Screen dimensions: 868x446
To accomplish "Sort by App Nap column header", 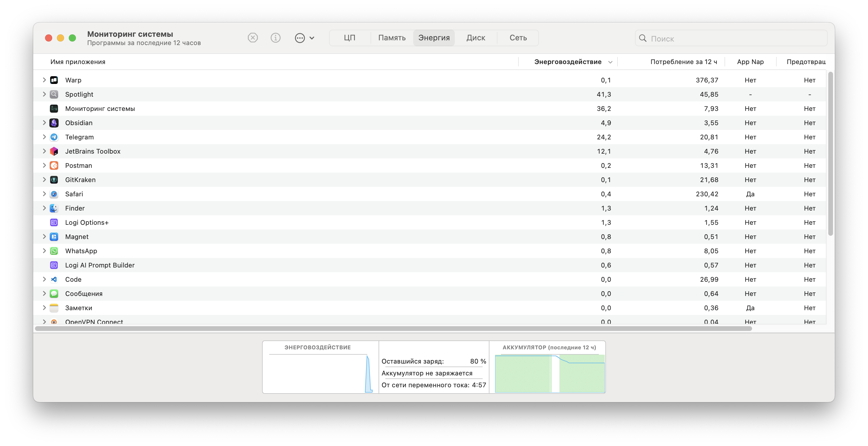I will (x=750, y=62).
